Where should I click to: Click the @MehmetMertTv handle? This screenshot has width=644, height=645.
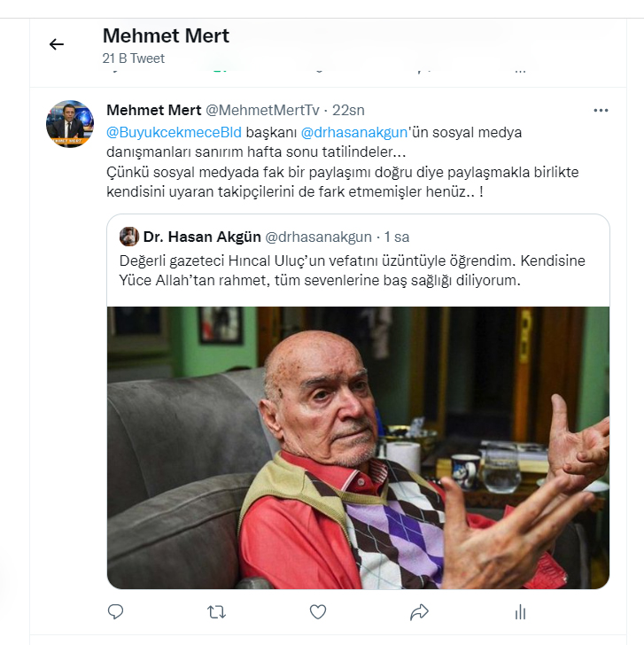pyautogui.click(x=262, y=110)
